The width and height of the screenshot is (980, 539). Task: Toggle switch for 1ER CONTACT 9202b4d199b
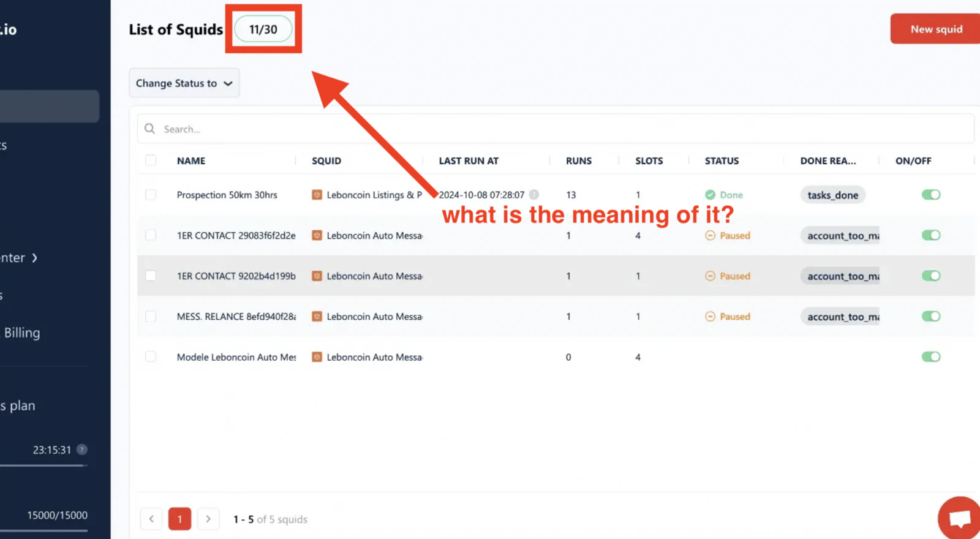[931, 276]
